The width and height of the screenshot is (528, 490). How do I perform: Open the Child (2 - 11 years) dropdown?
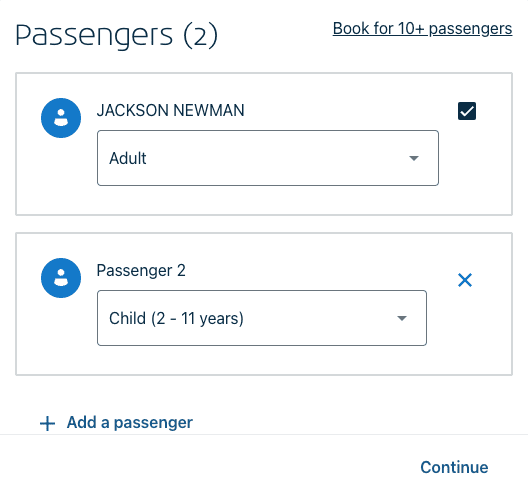[x=262, y=318]
